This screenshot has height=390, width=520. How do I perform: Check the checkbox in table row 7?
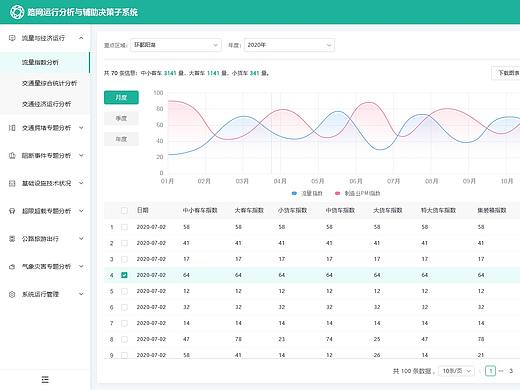tap(124, 323)
